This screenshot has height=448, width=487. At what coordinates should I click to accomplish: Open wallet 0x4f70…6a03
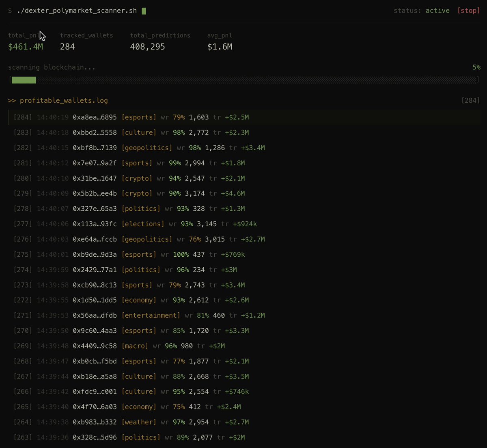point(95,407)
